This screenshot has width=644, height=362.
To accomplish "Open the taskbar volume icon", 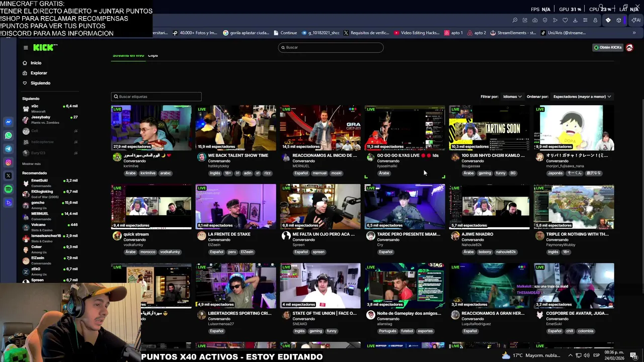I will tap(586, 355).
